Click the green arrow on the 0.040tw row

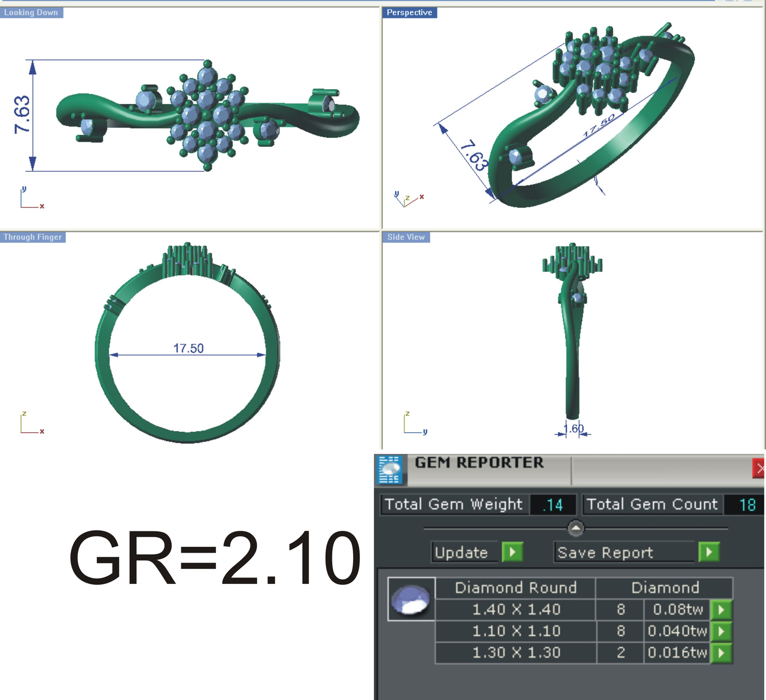721,631
